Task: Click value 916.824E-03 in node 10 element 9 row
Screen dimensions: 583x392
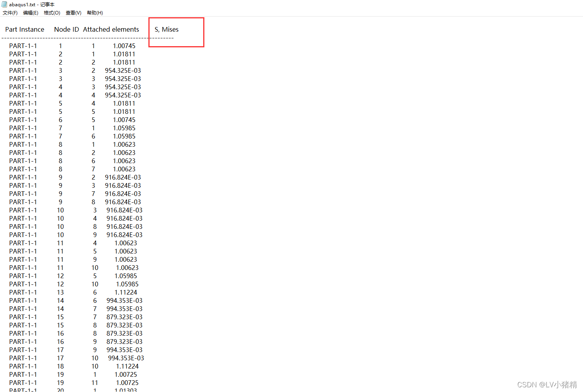Action: [x=125, y=235]
